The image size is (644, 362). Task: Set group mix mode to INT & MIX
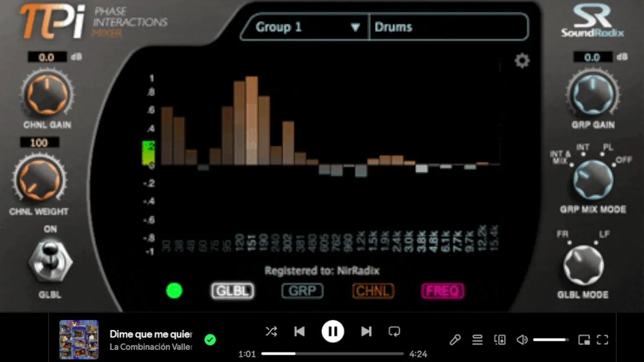561,157
